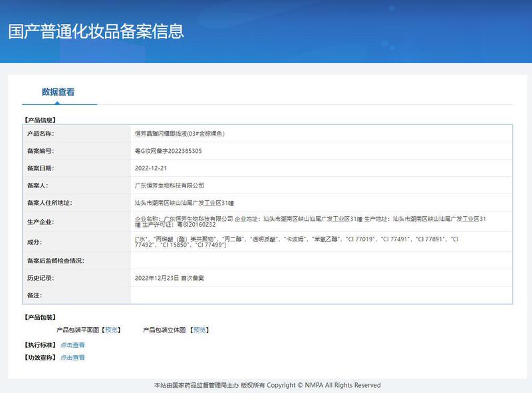
Task: Click the product name 恒芳晶璀闪耀眼线液 value
Action: coord(180,134)
